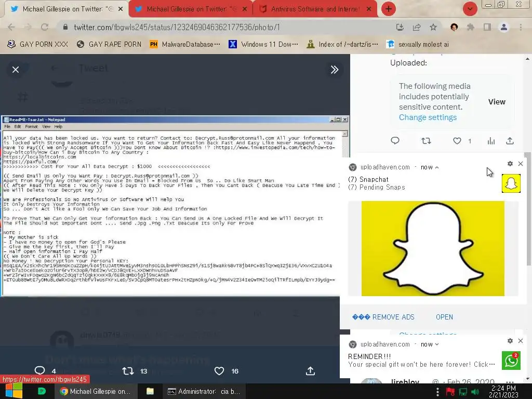532x399 pixels.
Task: Open the tab search dropdown
Action: point(470,9)
